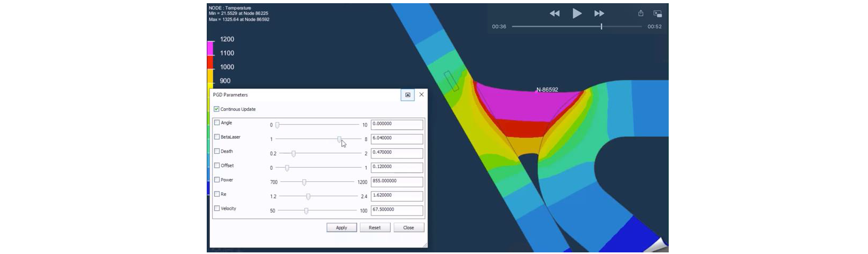This screenshot has width=868, height=254.
Task: Click the Apply button
Action: point(342,228)
